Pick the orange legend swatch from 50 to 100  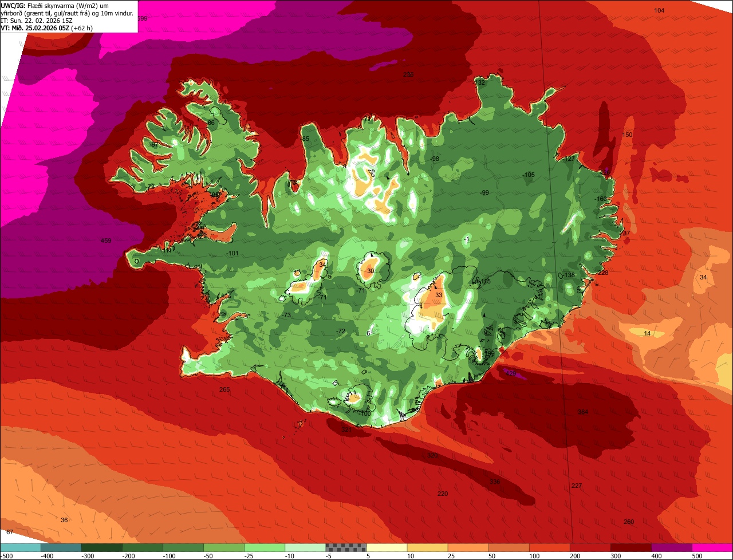[x=509, y=547]
